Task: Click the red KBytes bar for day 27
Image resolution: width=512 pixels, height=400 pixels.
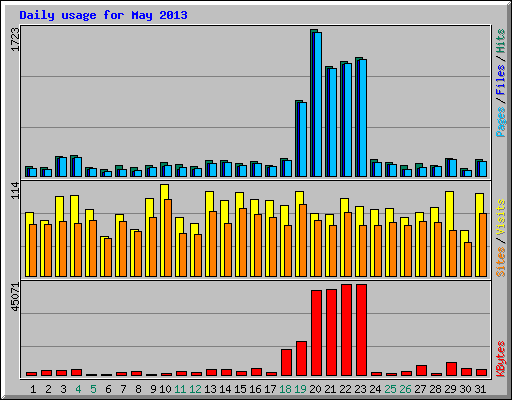Action: click(421, 371)
